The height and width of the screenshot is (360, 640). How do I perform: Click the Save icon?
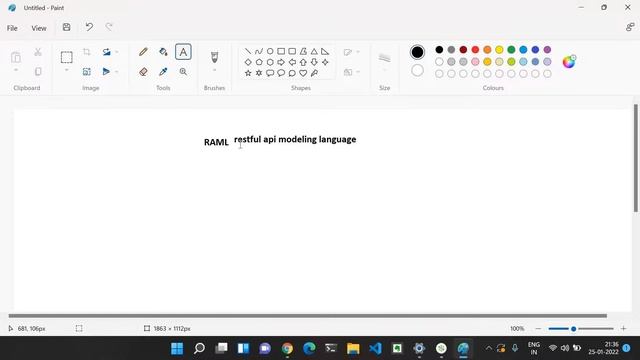(67, 27)
